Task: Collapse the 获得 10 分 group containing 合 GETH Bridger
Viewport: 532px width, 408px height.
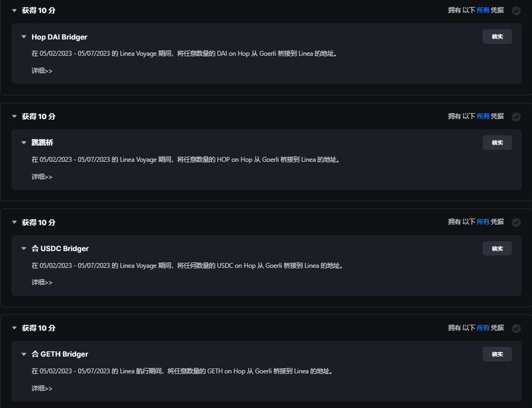Action: click(14, 328)
